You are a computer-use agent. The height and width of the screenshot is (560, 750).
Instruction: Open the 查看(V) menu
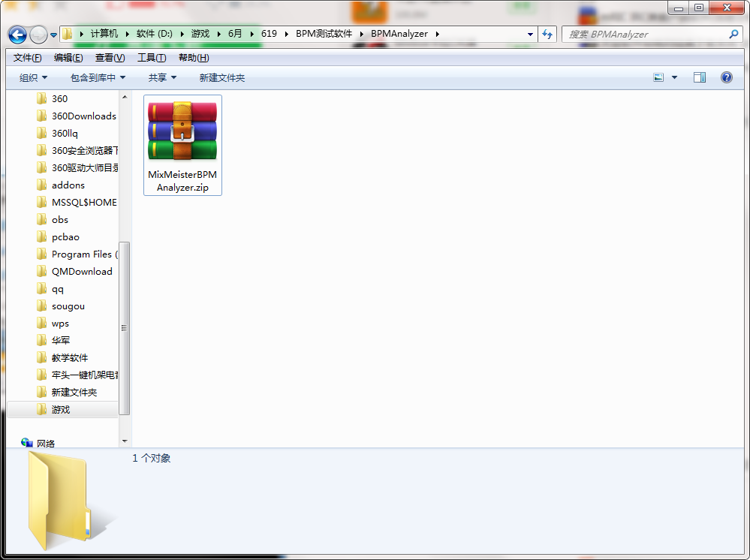click(x=110, y=58)
